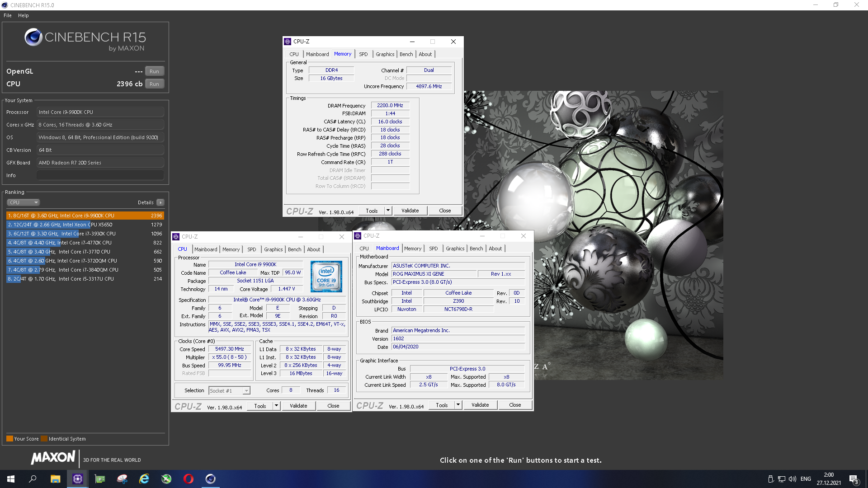Select the i7-4770K ranking row

point(85,243)
